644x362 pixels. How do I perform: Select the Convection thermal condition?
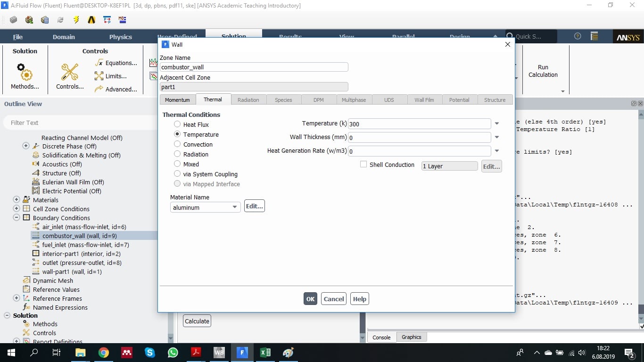[177, 144]
